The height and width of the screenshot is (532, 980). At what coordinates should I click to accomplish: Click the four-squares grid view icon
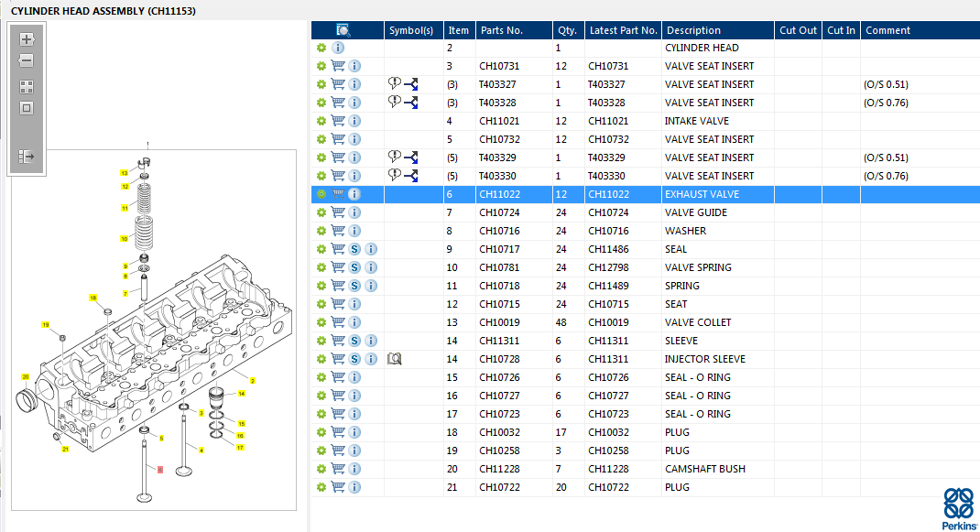[27, 87]
